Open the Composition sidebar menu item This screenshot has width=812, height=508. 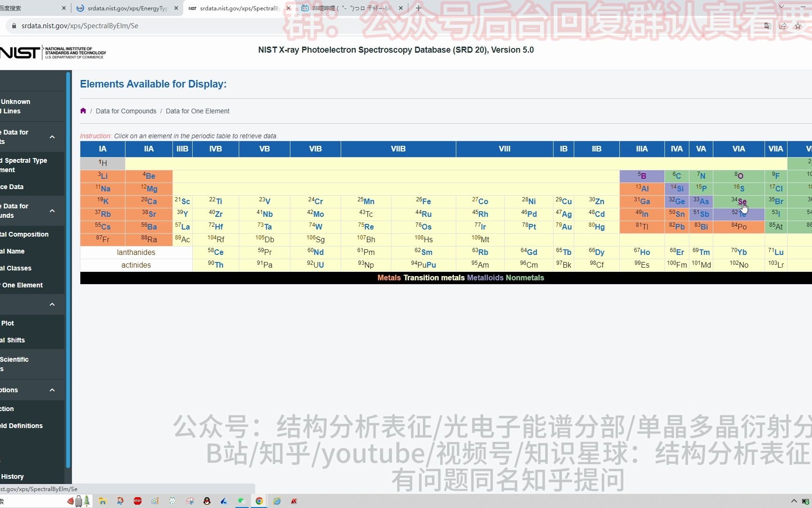[32, 234]
